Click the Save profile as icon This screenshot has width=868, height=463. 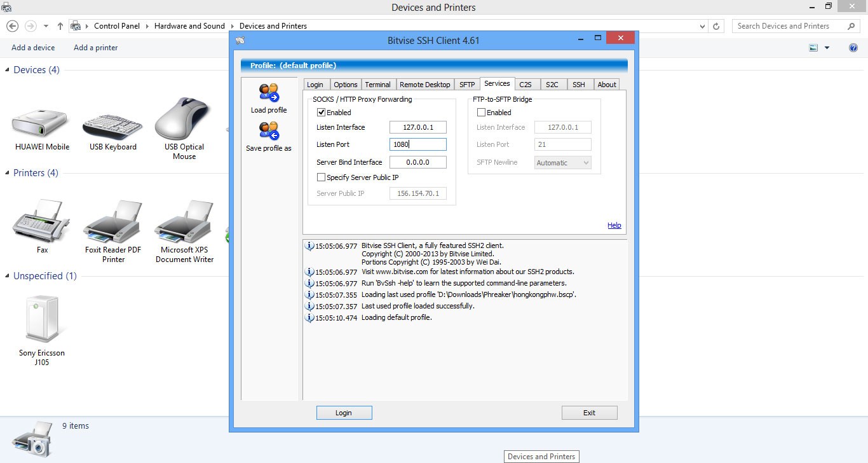point(269,130)
